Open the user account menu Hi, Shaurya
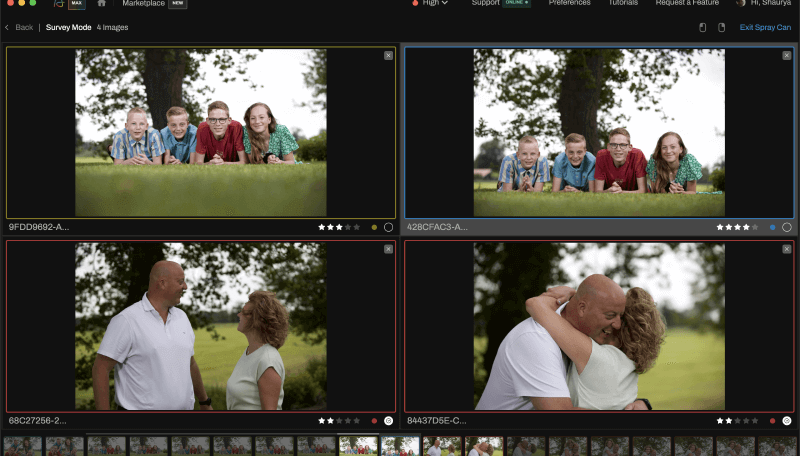 pyautogui.click(x=764, y=3)
